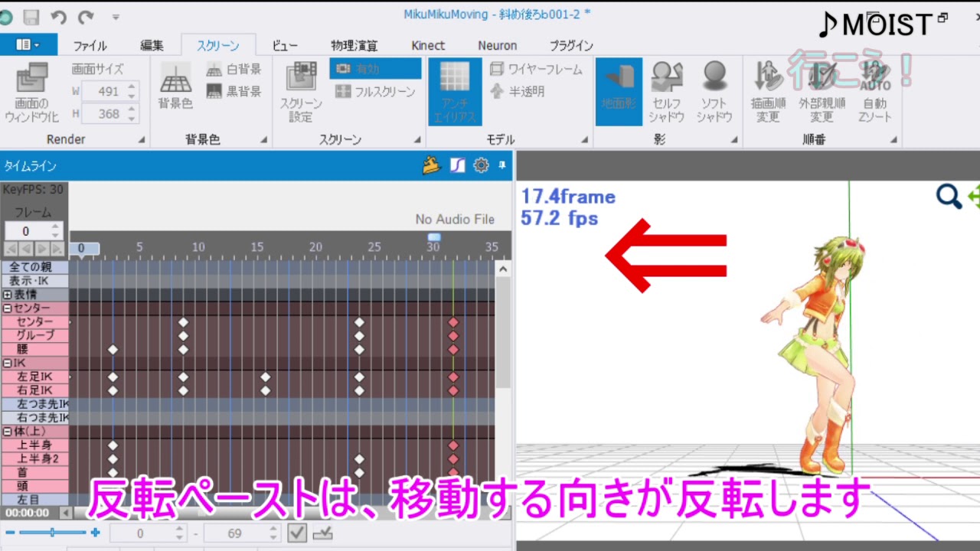Select the スクリーン ribbon tab

[218, 45]
